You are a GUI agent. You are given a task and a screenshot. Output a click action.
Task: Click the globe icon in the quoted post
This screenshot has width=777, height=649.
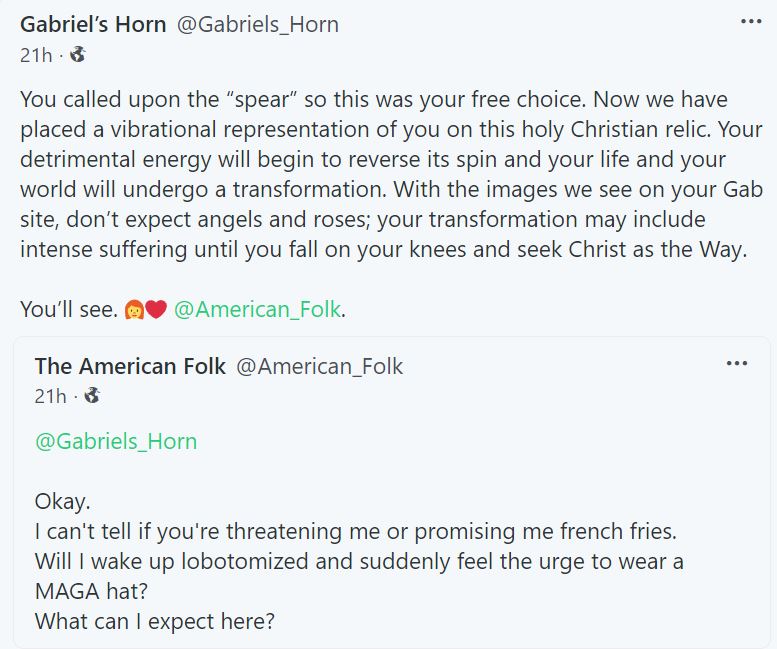coord(92,396)
